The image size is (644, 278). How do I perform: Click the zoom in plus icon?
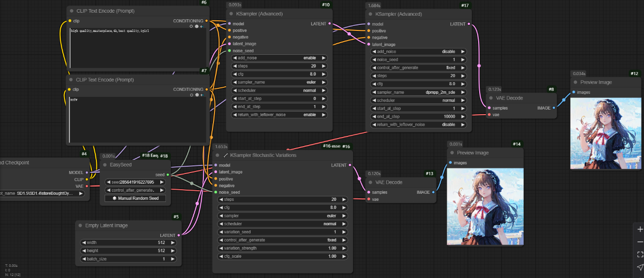(x=640, y=229)
